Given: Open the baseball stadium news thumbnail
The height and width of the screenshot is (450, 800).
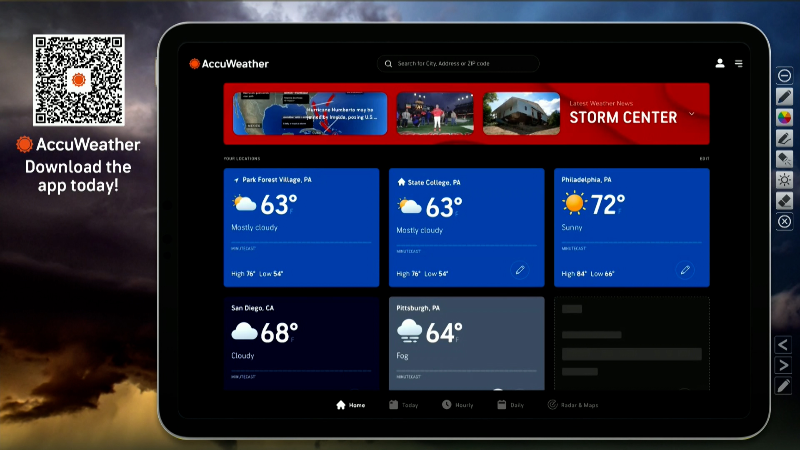Looking at the screenshot, I should (435, 114).
